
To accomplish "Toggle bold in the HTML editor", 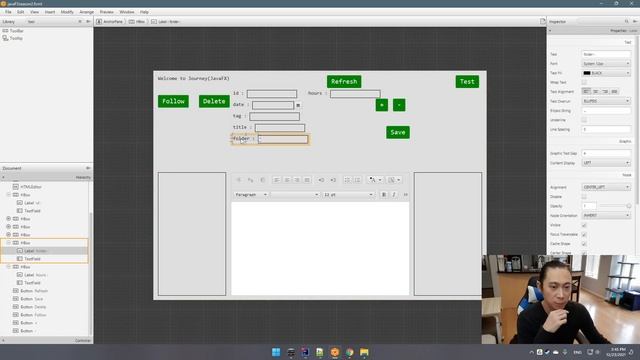I will click(384, 195).
